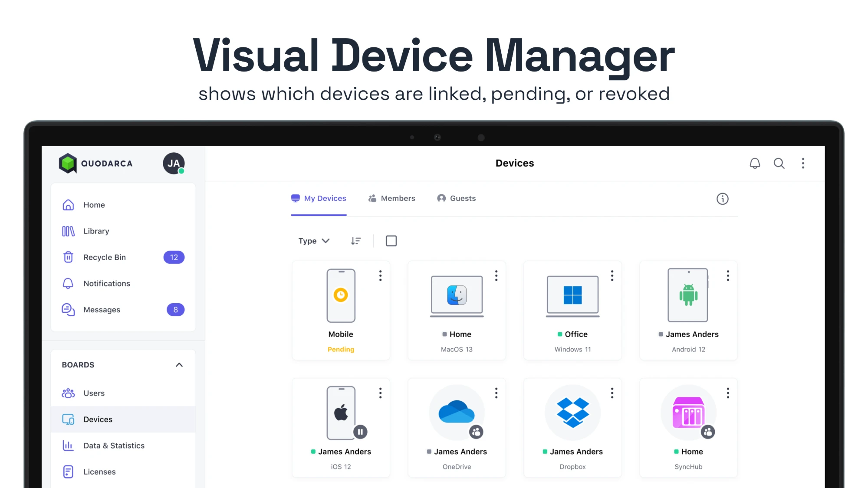Screen dimensions: 868x488
Task: Select the Mobile pending device thumbnail
Action: 341,296
